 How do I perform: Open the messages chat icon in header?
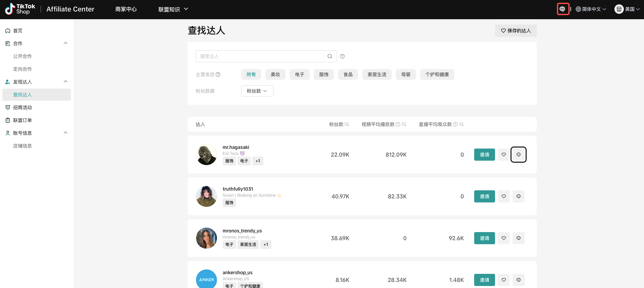coord(563,9)
